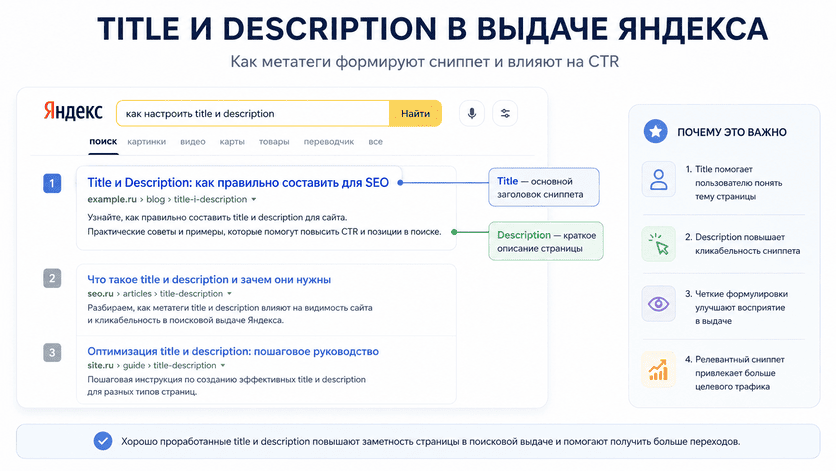Select the поиск tab
The image size is (836, 471).
(x=103, y=141)
